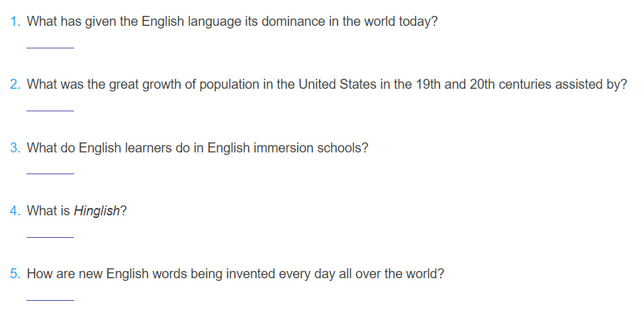Select the blue number 3 marker
The height and width of the screenshot is (316, 644).
[15, 148]
